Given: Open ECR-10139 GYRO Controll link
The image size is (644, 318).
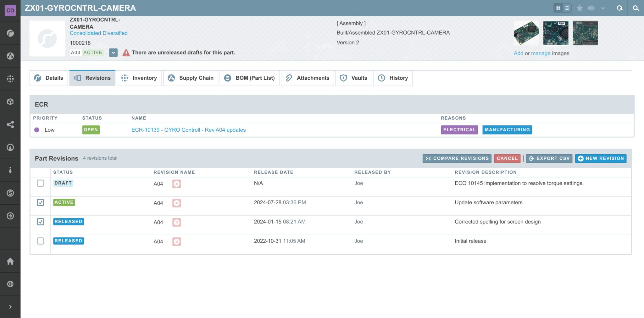Looking at the screenshot, I should point(189,130).
